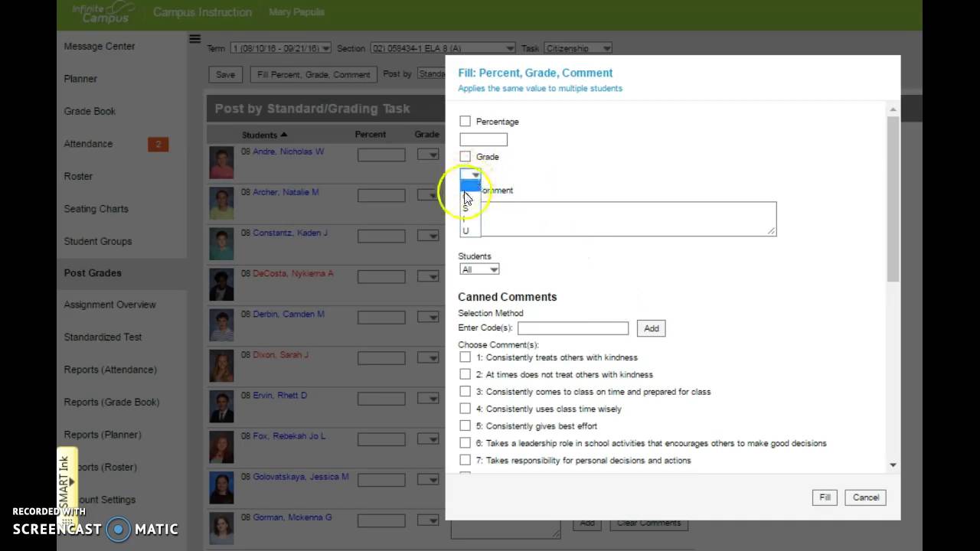Select grade U from open dropdown list
The height and width of the screenshot is (551, 980).
tap(469, 230)
